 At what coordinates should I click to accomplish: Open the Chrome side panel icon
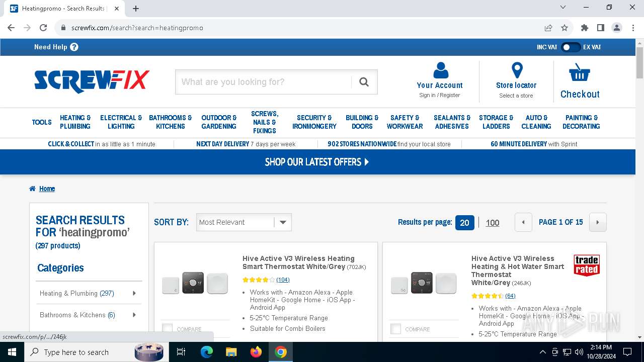(x=601, y=28)
